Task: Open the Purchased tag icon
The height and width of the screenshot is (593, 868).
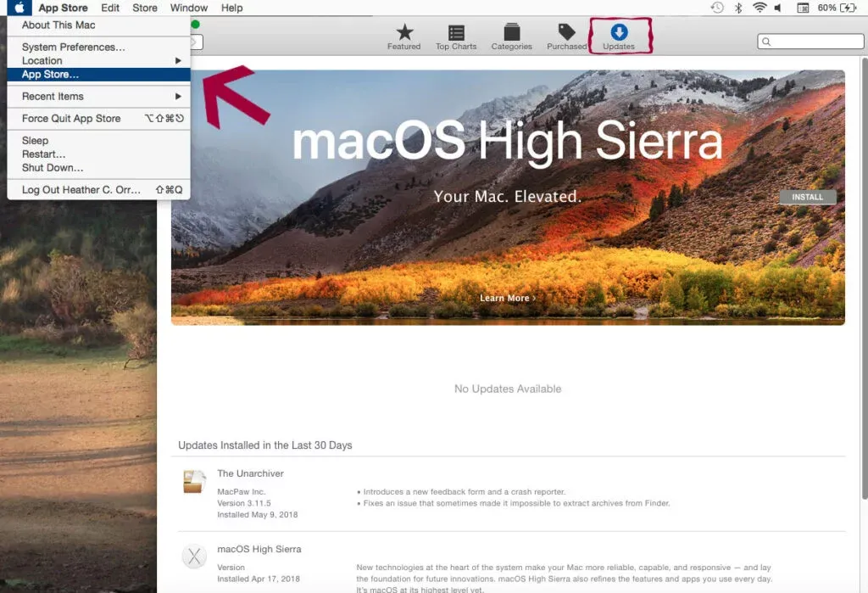Action: pos(566,37)
